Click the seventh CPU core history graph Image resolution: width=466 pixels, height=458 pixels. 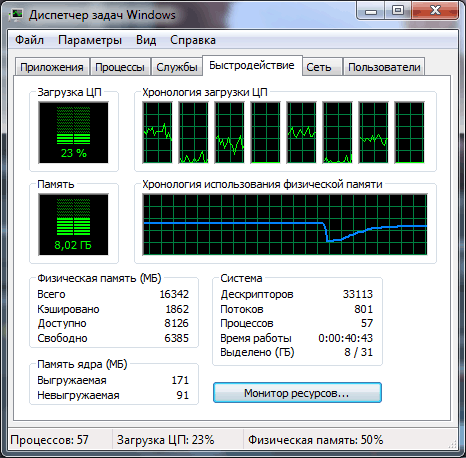(374, 133)
